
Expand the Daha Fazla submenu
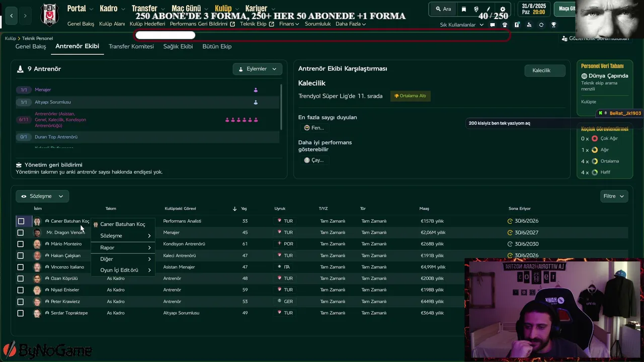(x=351, y=24)
